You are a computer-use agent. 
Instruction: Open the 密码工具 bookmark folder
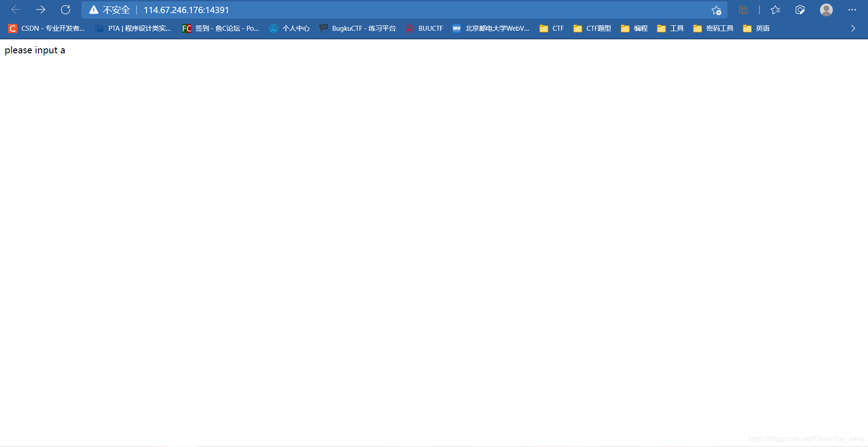coord(713,28)
